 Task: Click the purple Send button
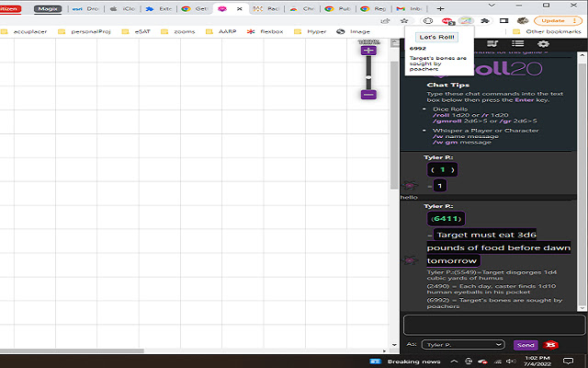click(526, 345)
